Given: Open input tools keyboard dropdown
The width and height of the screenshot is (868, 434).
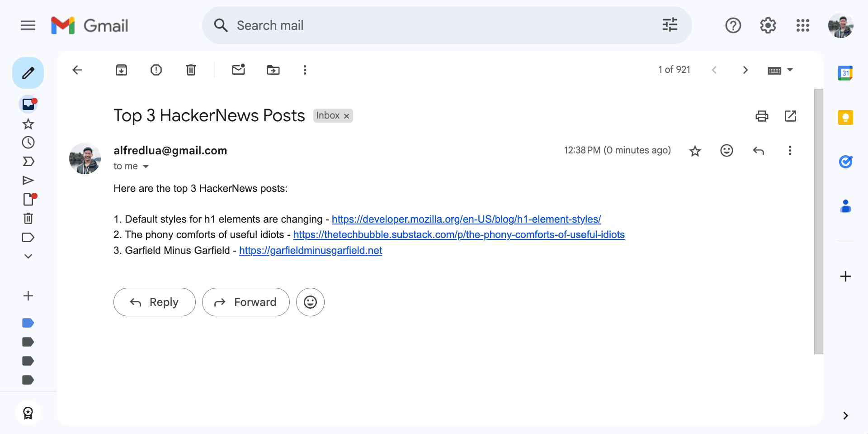Looking at the screenshot, I should pos(780,70).
